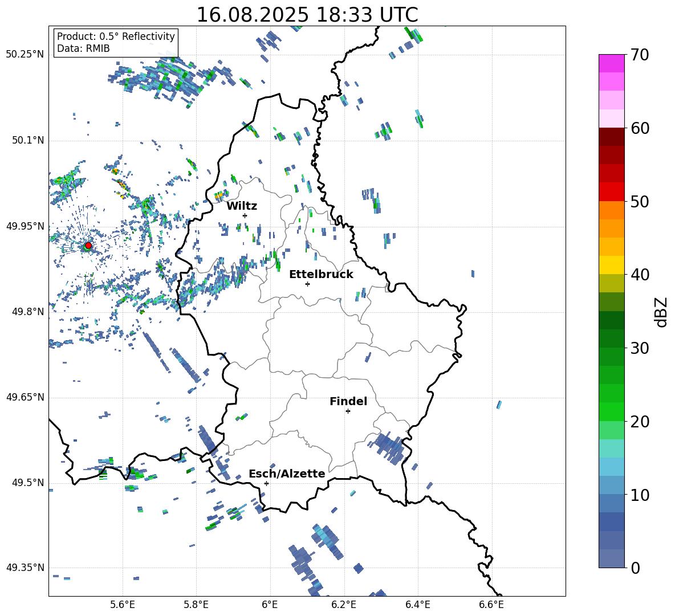Click the blue radar echo southeast of Findel
This screenshot has height=616, width=675.
[389, 448]
